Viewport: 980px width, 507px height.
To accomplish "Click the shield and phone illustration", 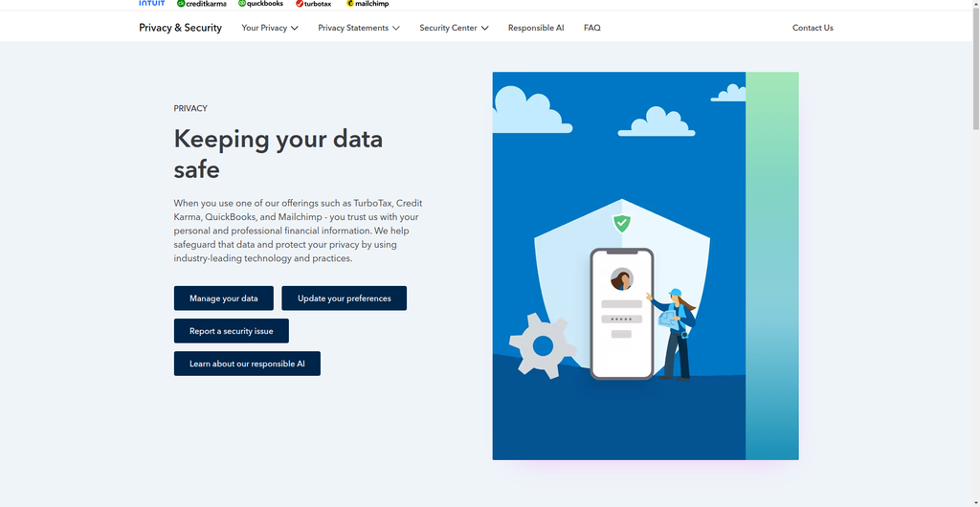I will coord(646,266).
